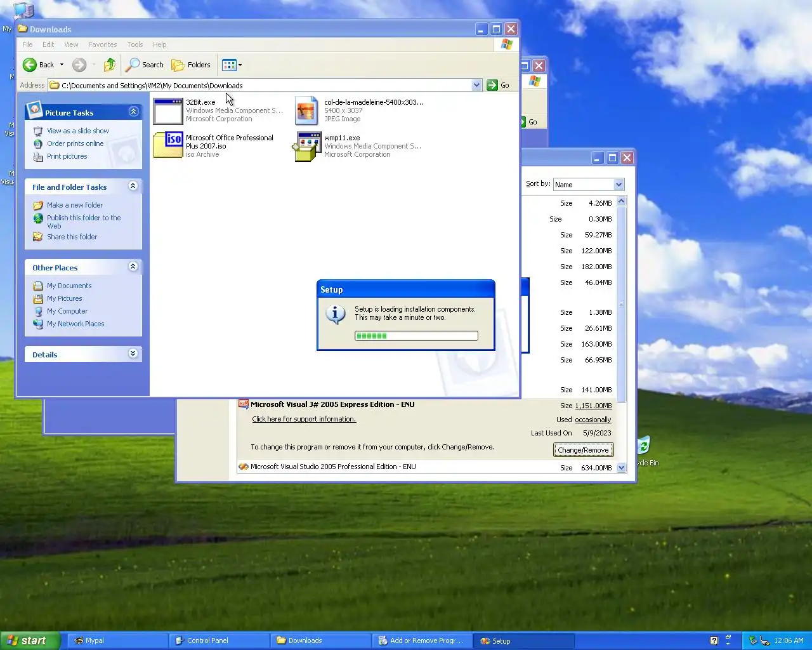Image resolution: width=812 pixels, height=650 pixels.
Task: Go back using the Back arrow icon
Action: pos(30,65)
